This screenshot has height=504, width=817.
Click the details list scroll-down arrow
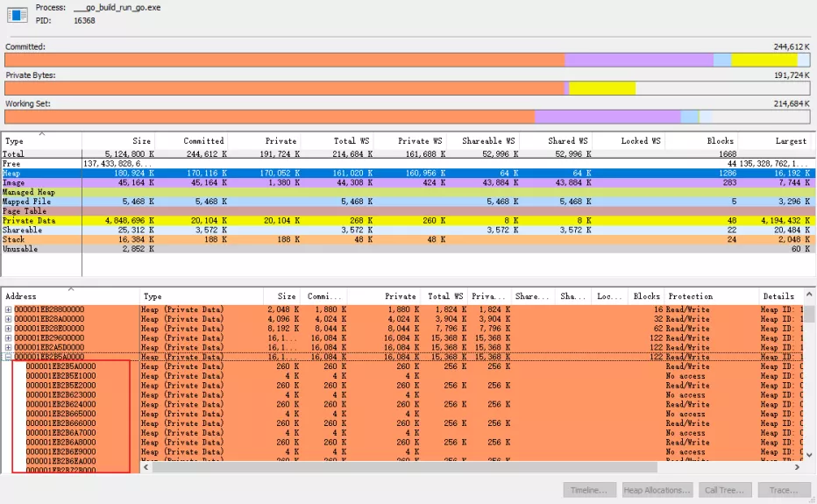809,455
